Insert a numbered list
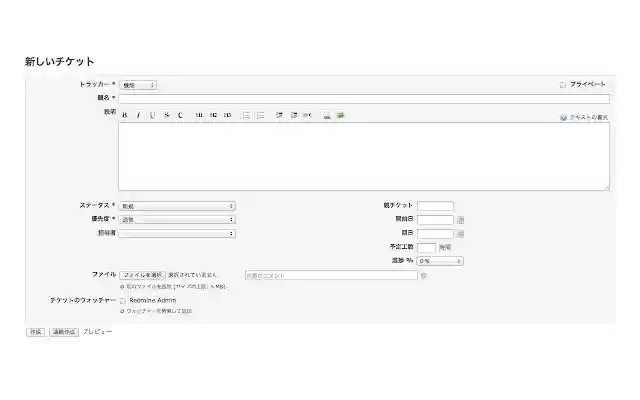 click(260, 116)
